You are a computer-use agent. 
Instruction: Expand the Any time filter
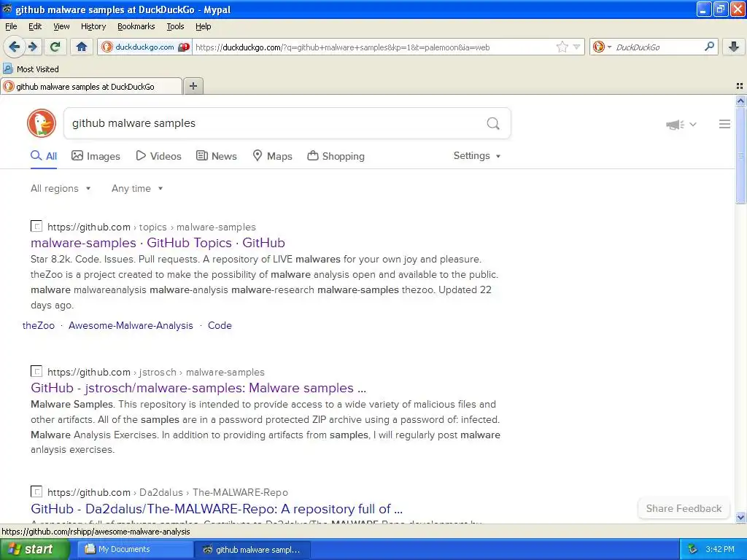[x=137, y=189]
